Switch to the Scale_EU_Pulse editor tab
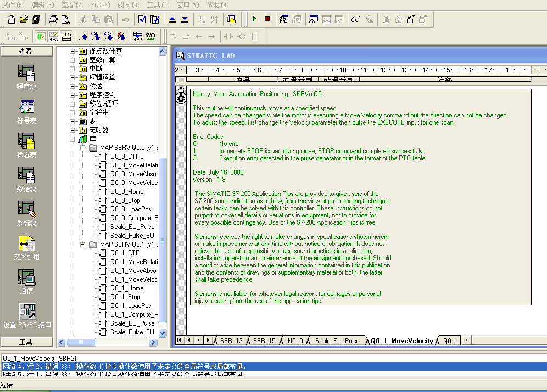The image size is (547, 392). click(x=337, y=341)
